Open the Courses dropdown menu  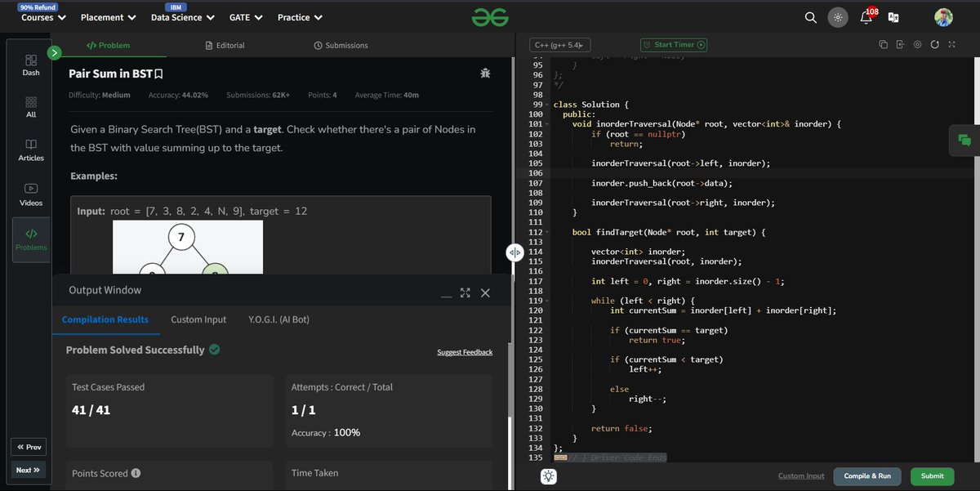[43, 17]
